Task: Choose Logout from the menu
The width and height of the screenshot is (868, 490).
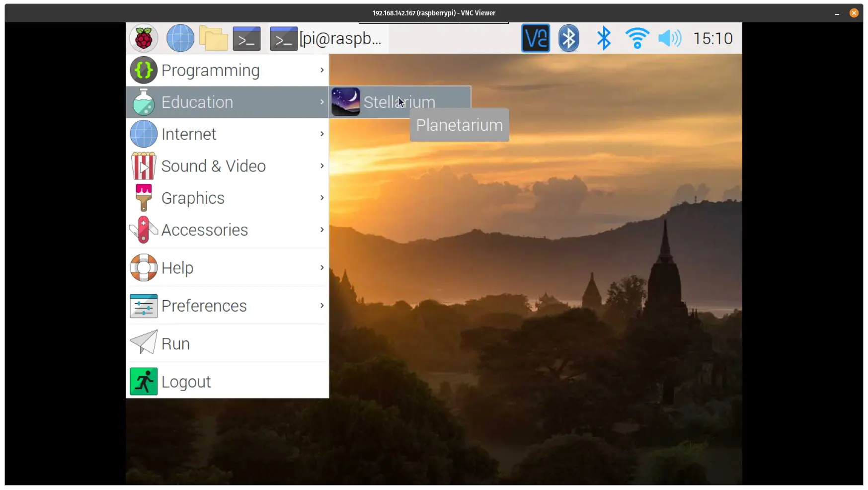Action: (227, 382)
